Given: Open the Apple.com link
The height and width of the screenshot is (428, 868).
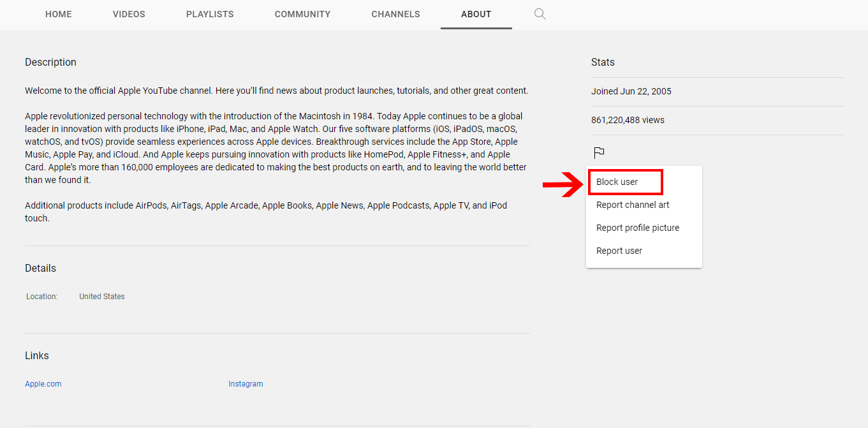Looking at the screenshot, I should [x=43, y=383].
